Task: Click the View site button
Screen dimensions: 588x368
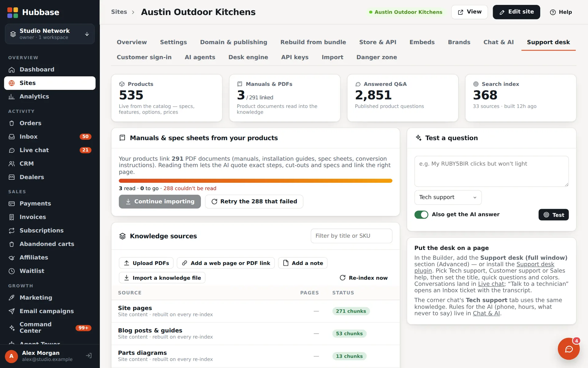Action: coord(469,12)
